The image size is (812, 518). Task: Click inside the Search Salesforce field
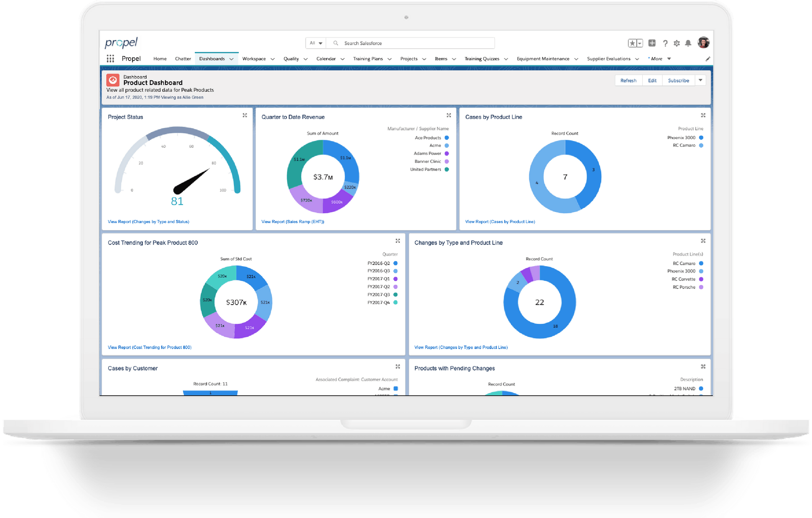tap(406, 43)
